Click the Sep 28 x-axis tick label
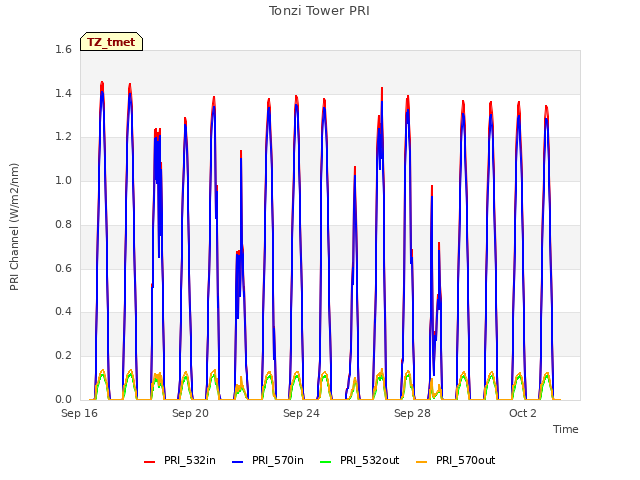 point(412,413)
